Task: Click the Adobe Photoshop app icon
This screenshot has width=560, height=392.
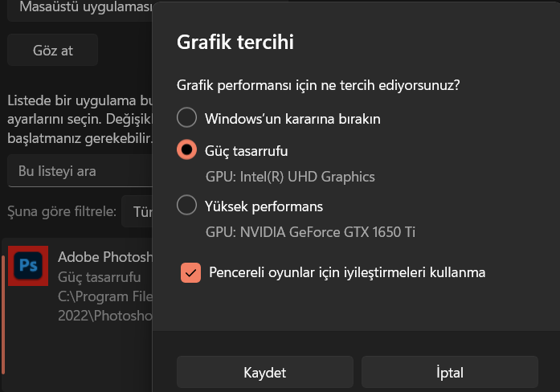Action: pyautogui.click(x=29, y=267)
